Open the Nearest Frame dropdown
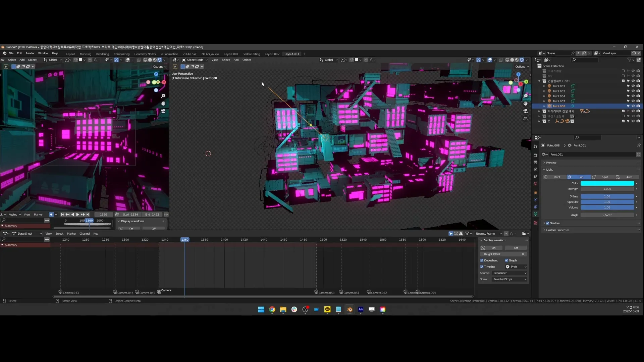This screenshot has height=362, width=644. pos(488,234)
